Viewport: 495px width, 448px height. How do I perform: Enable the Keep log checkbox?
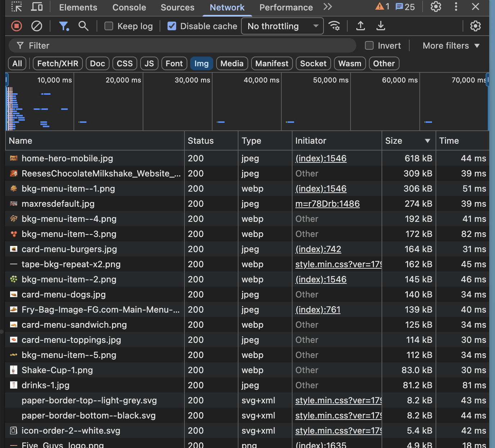click(x=109, y=26)
